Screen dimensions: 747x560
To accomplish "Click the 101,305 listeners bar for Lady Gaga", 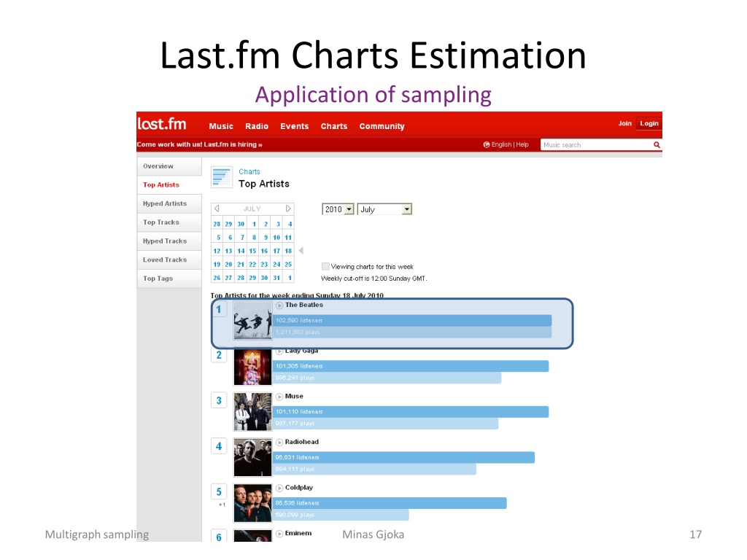I will 411,366.
